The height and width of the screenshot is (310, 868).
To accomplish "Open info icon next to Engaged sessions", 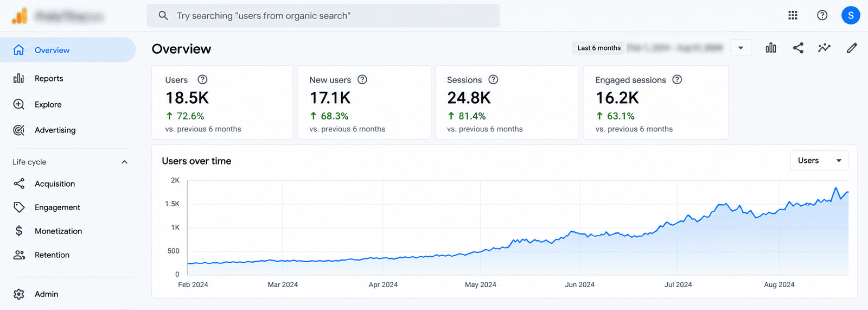I will click(x=677, y=79).
